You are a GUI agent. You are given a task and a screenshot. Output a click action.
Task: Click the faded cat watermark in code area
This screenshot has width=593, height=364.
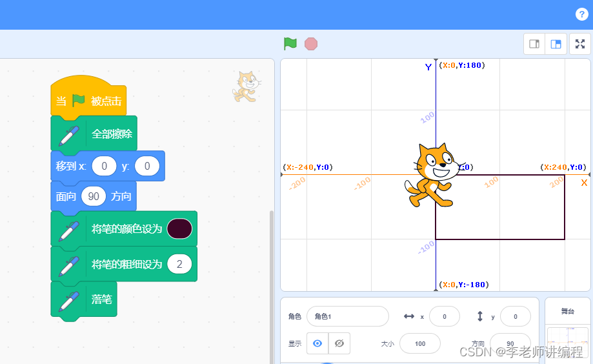tap(246, 86)
